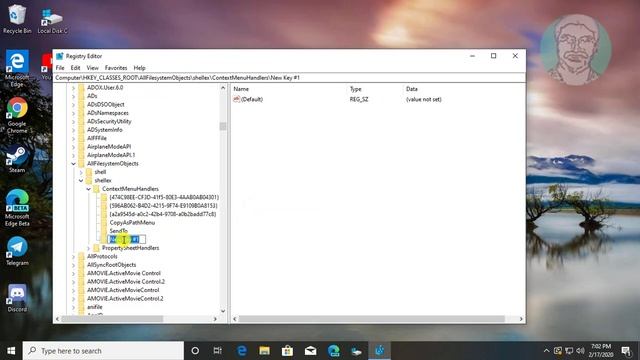Expand the ADOX.User.6.0 key

click(73, 87)
